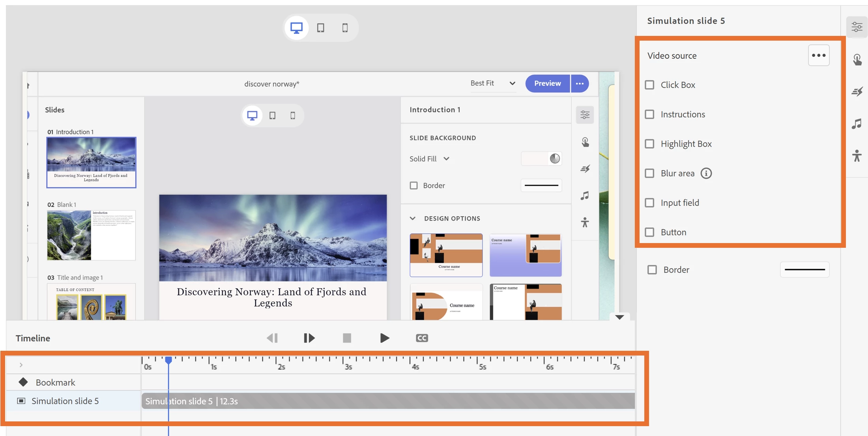The width and height of the screenshot is (868, 436).
Task: Expand the timeline row chevron
Action: [x=21, y=365]
